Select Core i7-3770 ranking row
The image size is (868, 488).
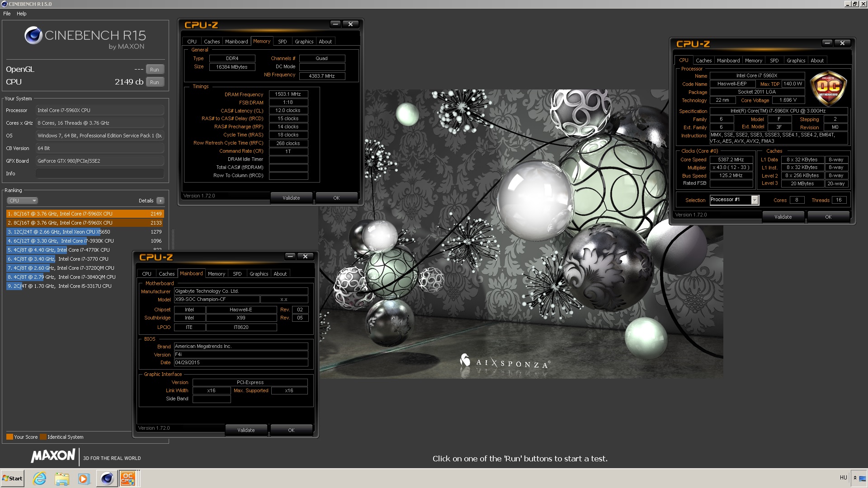69,259
